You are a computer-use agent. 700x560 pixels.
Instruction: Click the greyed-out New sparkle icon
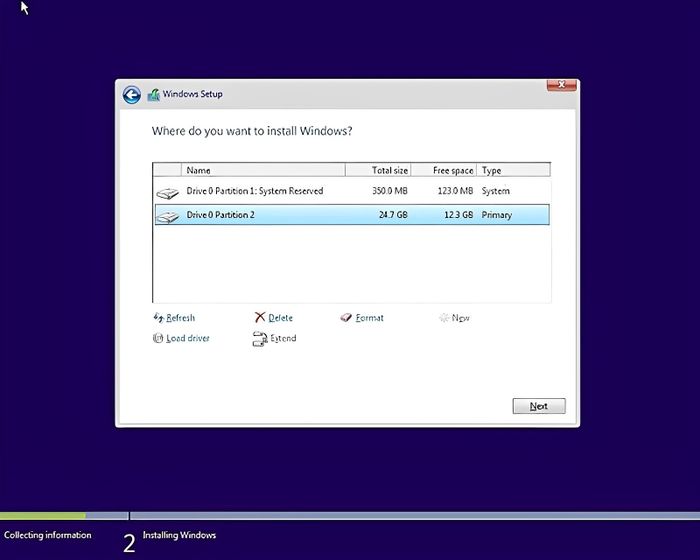coord(444,318)
